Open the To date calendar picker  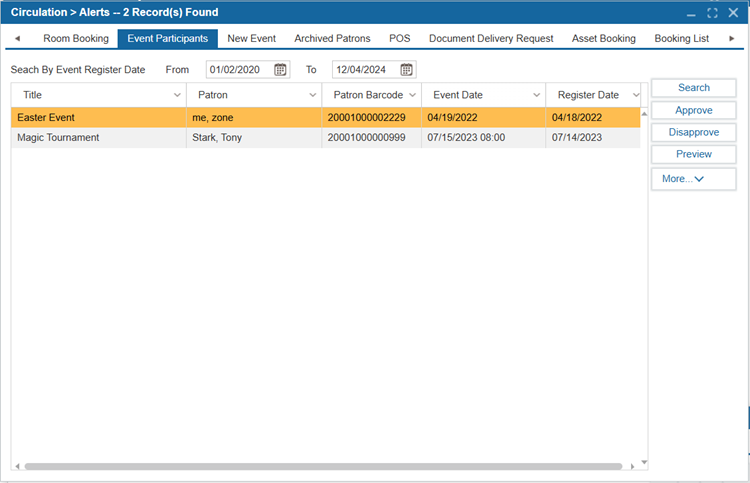coord(407,70)
